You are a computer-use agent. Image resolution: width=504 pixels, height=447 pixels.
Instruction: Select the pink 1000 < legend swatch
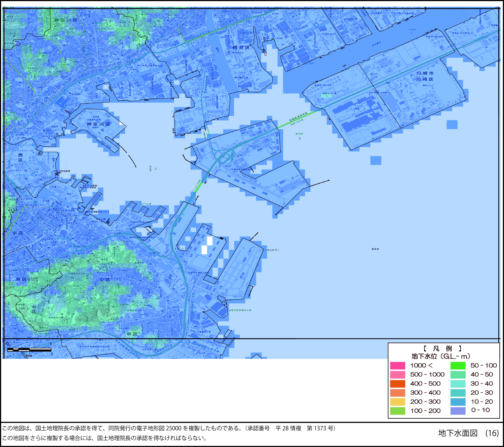pos(398,366)
